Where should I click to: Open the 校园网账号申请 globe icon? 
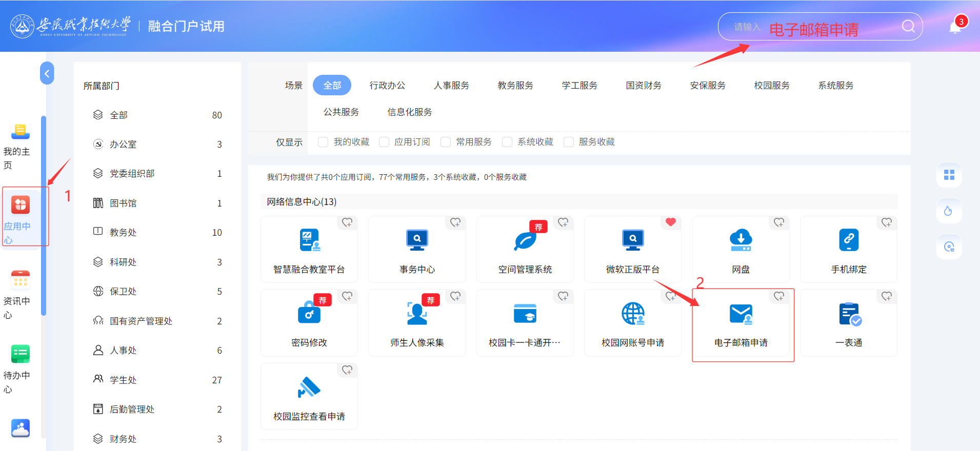(632, 314)
